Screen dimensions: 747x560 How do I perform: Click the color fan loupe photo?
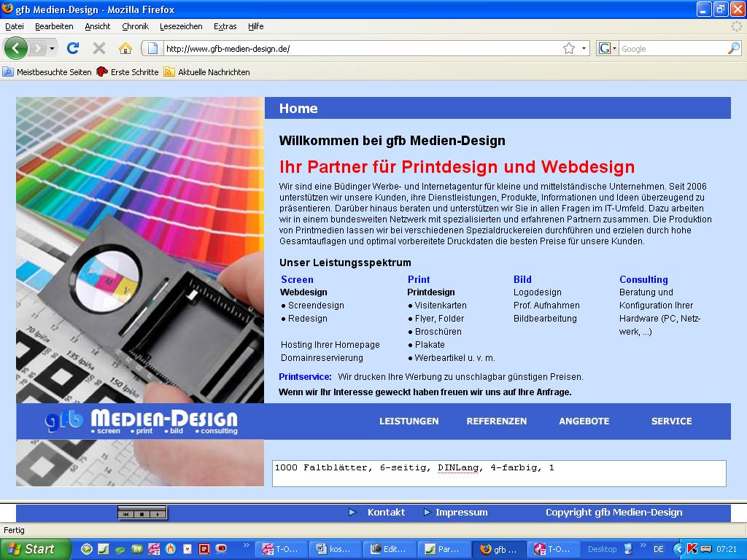click(x=139, y=250)
